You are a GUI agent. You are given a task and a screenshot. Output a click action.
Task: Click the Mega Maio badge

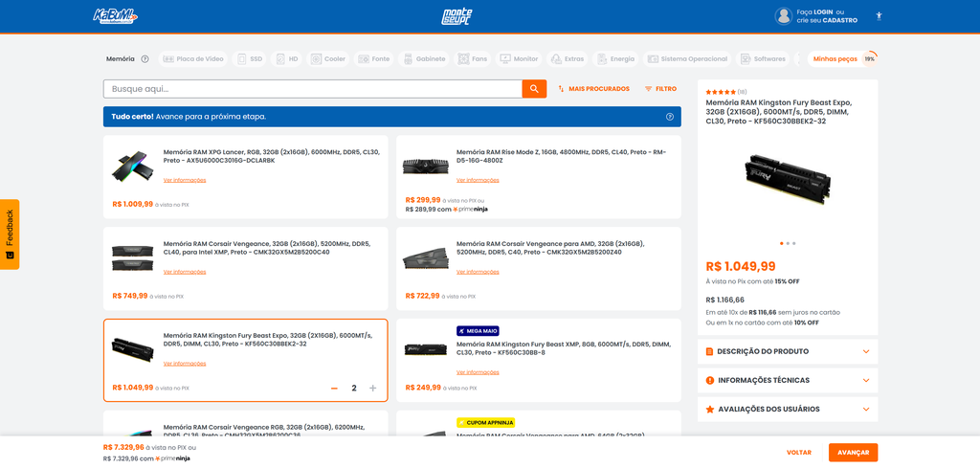click(x=478, y=331)
